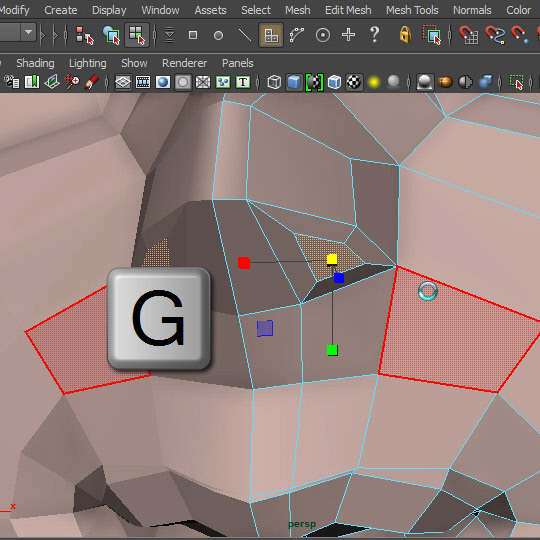Open the Color menu
Screen dimensions: 540x540
[518, 10]
